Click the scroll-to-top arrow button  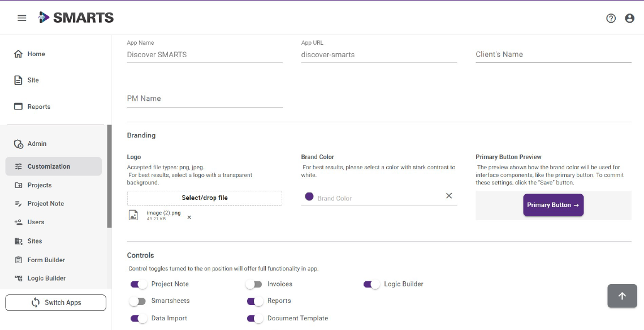622,296
